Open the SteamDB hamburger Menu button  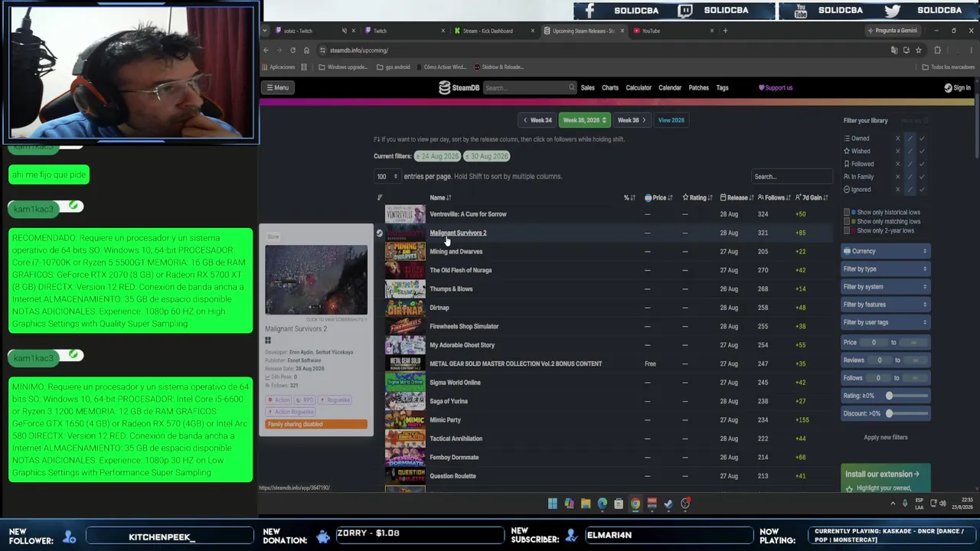[277, 88]
